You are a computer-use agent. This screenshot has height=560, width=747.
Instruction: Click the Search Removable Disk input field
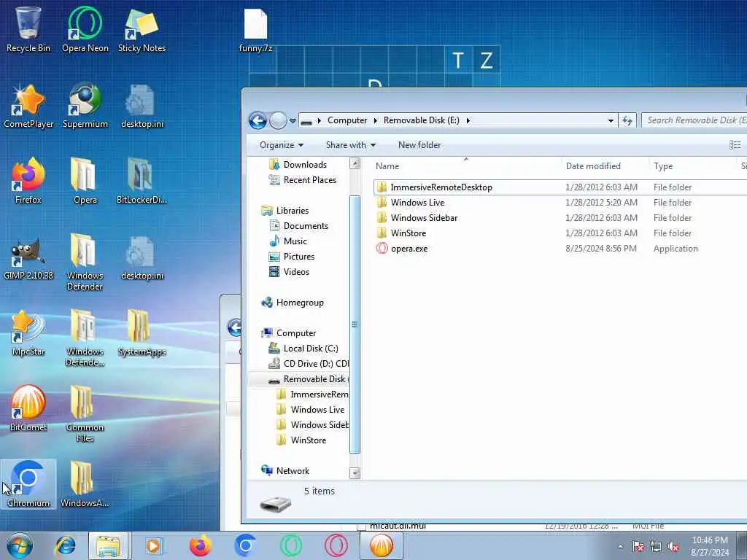click(x=694, y=120)
